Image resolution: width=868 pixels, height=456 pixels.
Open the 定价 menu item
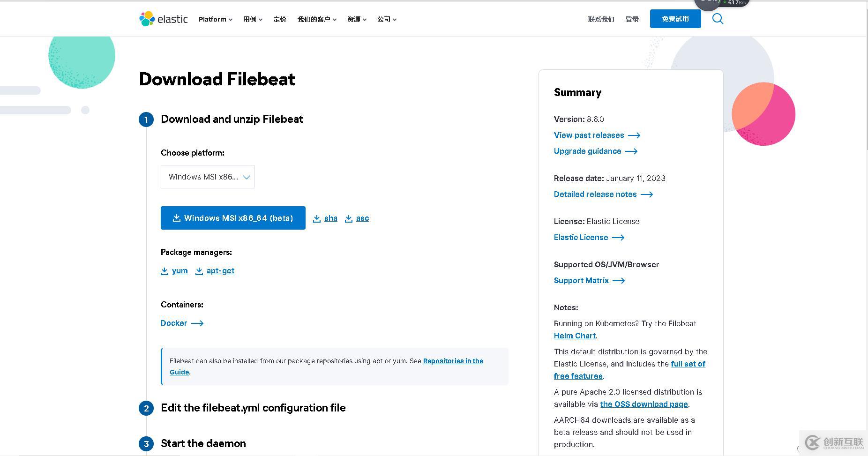[x=280, y=19]
